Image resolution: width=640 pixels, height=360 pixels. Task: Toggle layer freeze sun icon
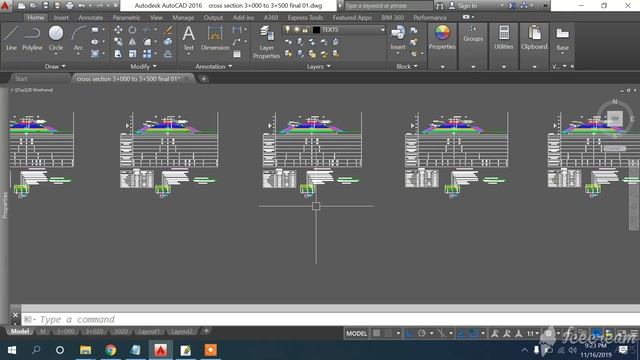click(296, 29)
